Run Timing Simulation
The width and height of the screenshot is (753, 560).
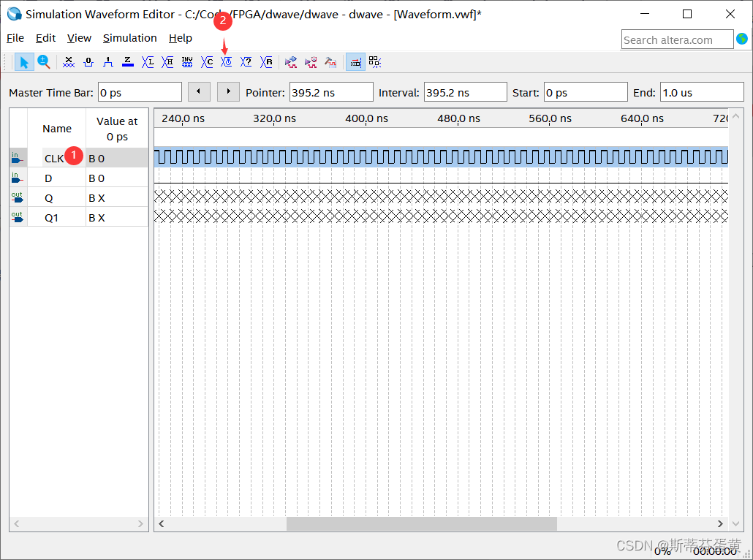tap(311, 62)
